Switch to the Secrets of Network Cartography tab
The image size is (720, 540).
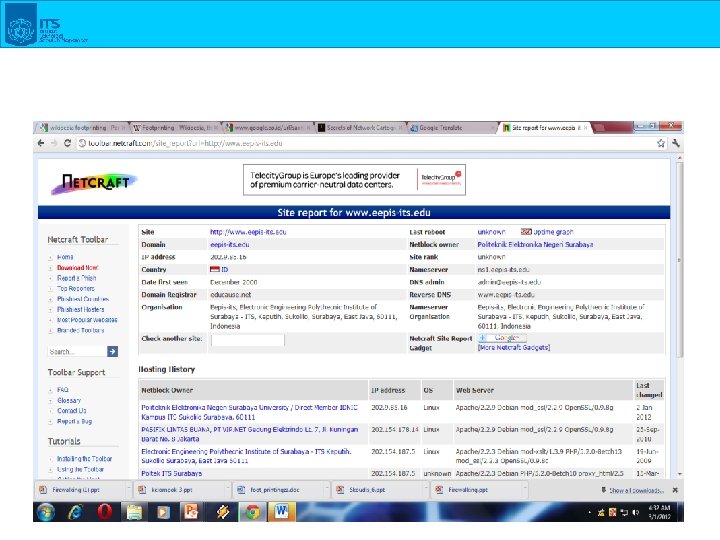coord(360,128)
